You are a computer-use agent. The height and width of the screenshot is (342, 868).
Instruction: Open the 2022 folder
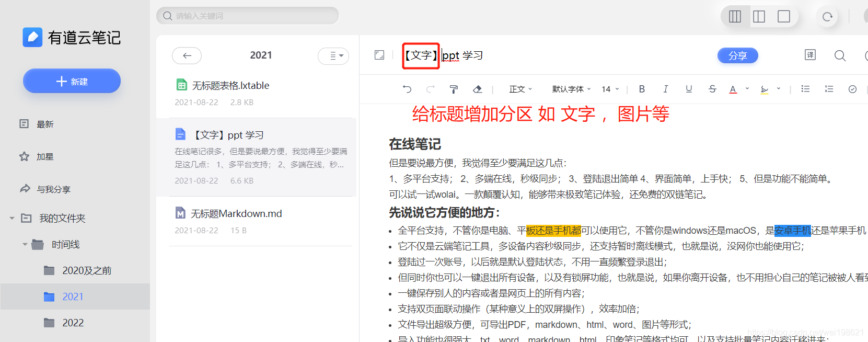point(64,323)
